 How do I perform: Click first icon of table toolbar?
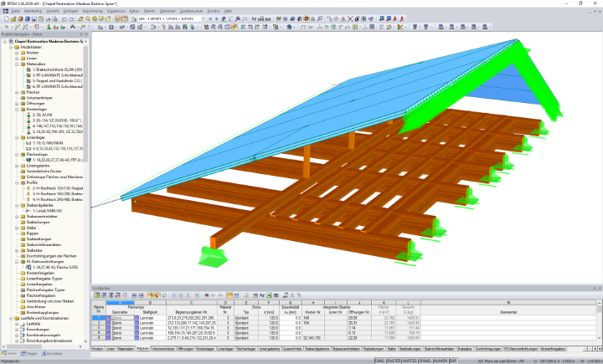[97, 295]
